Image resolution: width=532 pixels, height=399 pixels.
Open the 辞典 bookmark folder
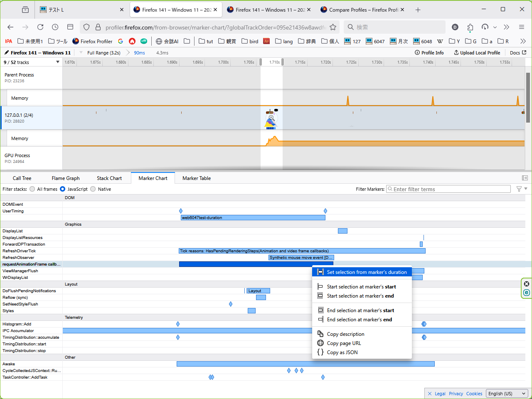(x=307, y=41)
